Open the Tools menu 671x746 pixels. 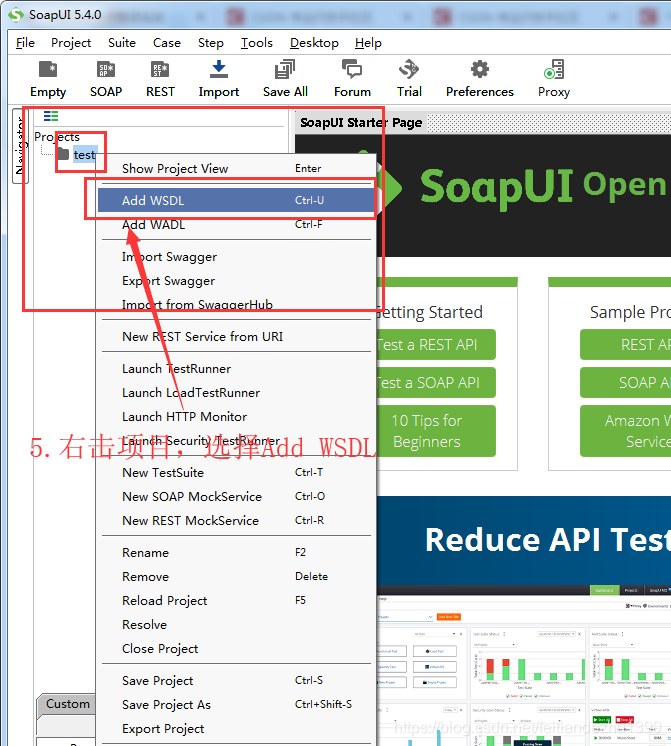coord(257,43)
